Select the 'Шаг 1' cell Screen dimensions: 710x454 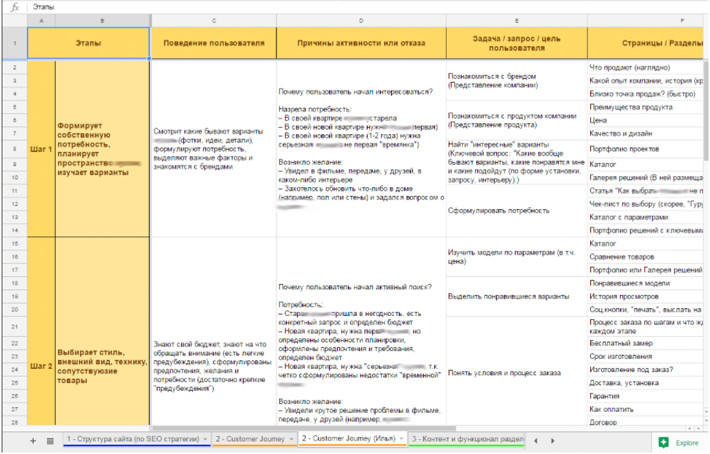(41, 149)
